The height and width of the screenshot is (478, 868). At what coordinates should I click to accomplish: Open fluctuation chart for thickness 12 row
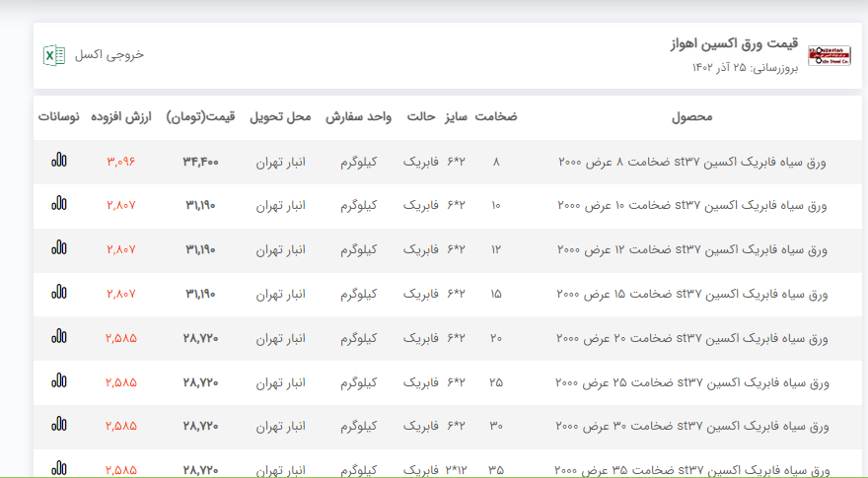click(x=59, y=249)
